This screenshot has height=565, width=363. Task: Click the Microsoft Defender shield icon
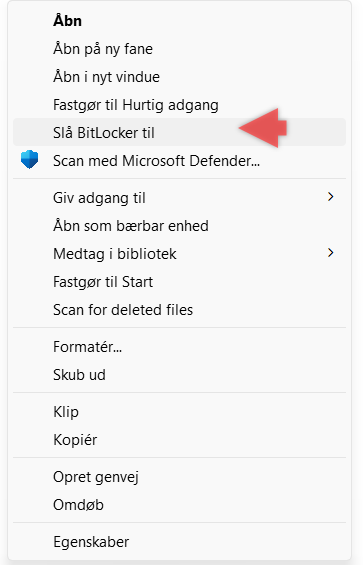[x=30, y=160]
